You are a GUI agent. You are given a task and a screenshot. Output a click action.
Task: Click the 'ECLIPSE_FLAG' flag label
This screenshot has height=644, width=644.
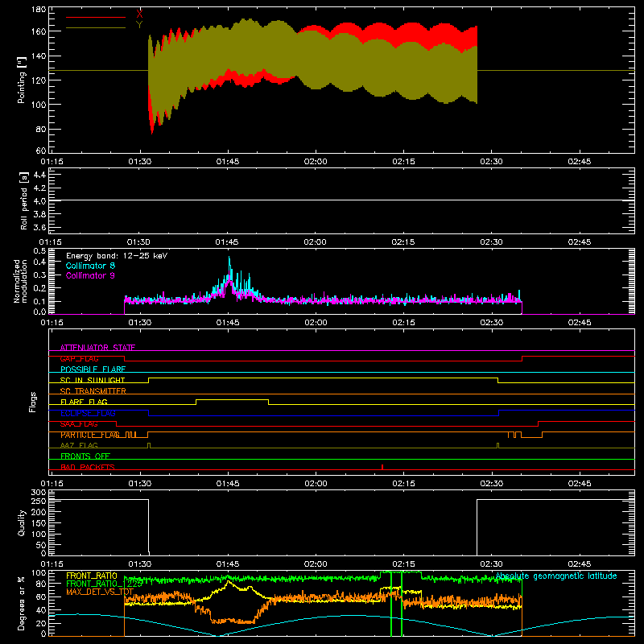pyautogui.click(x=88, y=413)
